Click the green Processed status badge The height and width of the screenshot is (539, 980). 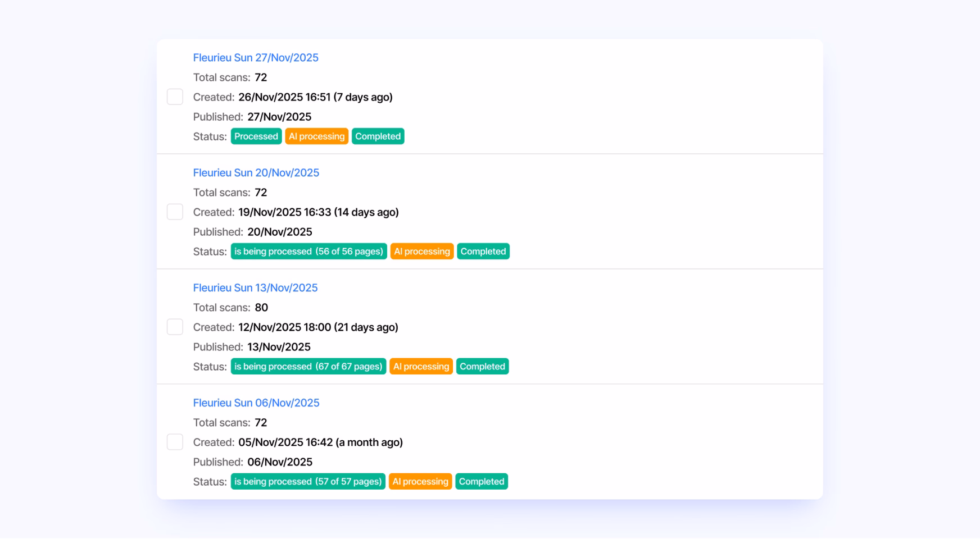(x=256, y=136)
